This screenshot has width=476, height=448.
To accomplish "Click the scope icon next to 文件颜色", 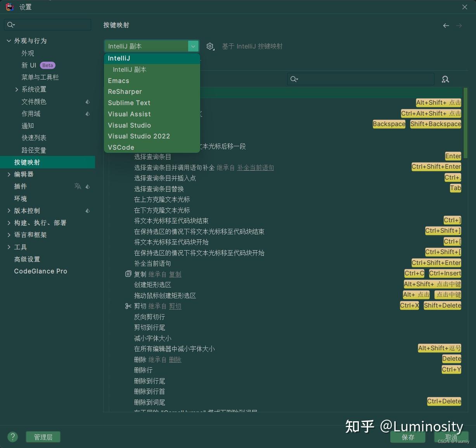I will (88, 102).
